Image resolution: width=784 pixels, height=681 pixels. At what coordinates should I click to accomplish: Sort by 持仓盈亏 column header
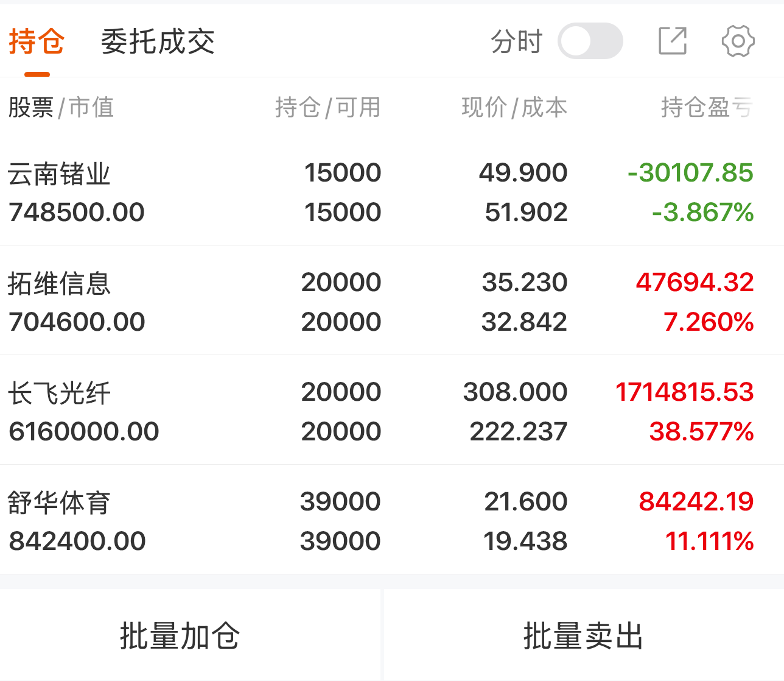[707, 108]
